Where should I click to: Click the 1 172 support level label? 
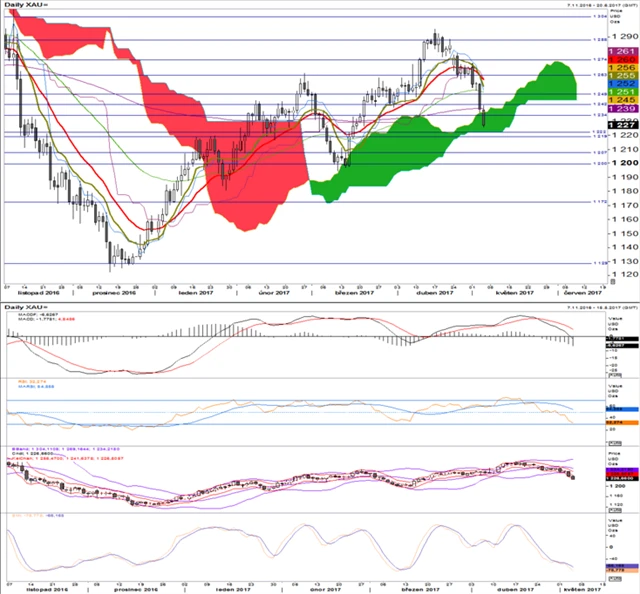coord(602,202)
